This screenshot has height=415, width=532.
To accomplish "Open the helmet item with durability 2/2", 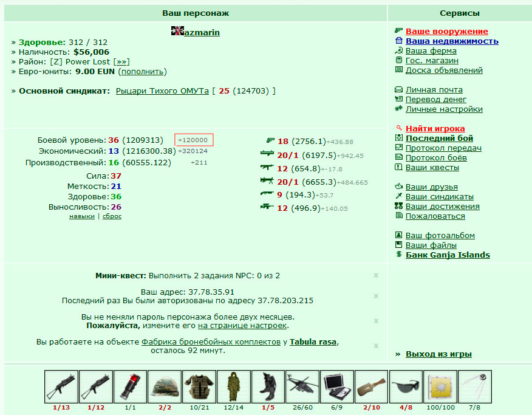I will [165, 387].
